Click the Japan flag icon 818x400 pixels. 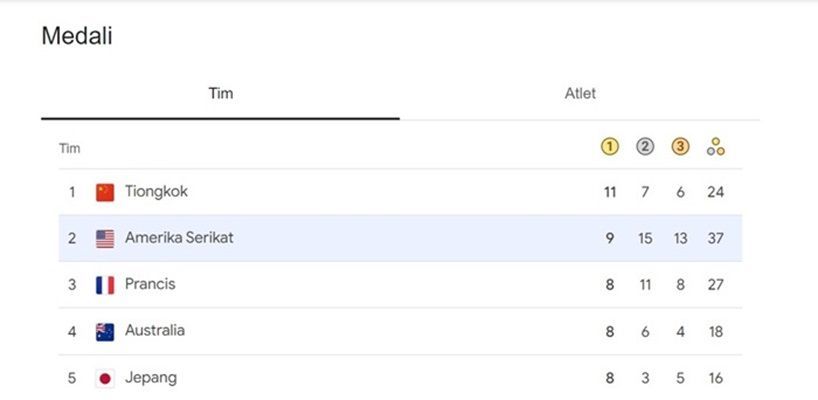tap(105, 379)
